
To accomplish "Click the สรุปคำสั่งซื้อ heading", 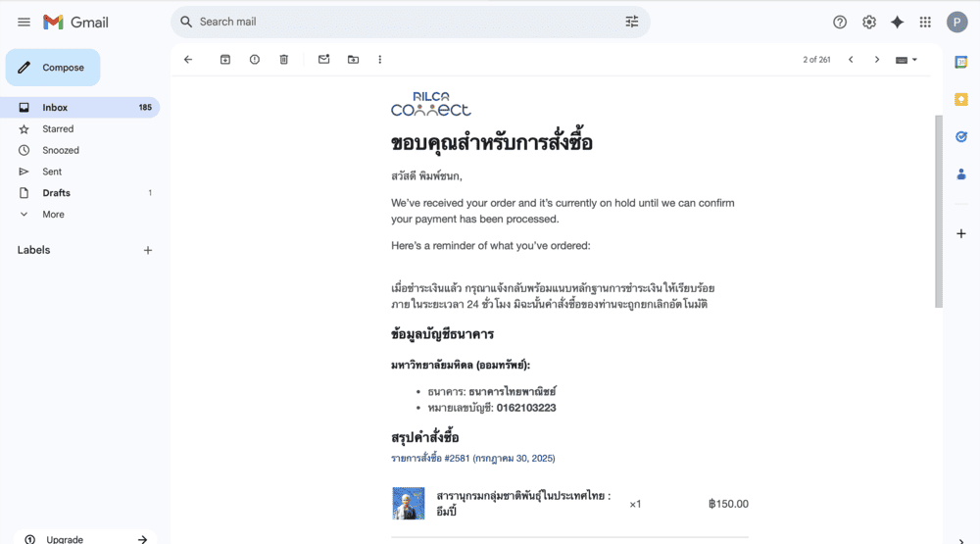I will pos(425,437).
